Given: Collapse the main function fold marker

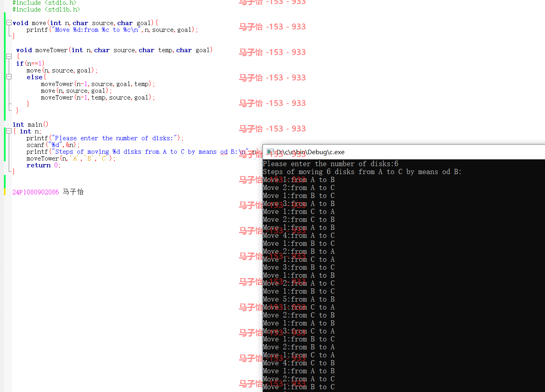Looking at the screenshot, I should tap(9, 131).
